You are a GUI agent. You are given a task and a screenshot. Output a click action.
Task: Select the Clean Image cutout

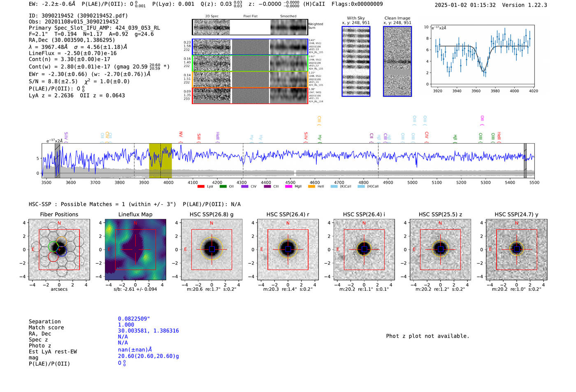(x=397, y=61)
